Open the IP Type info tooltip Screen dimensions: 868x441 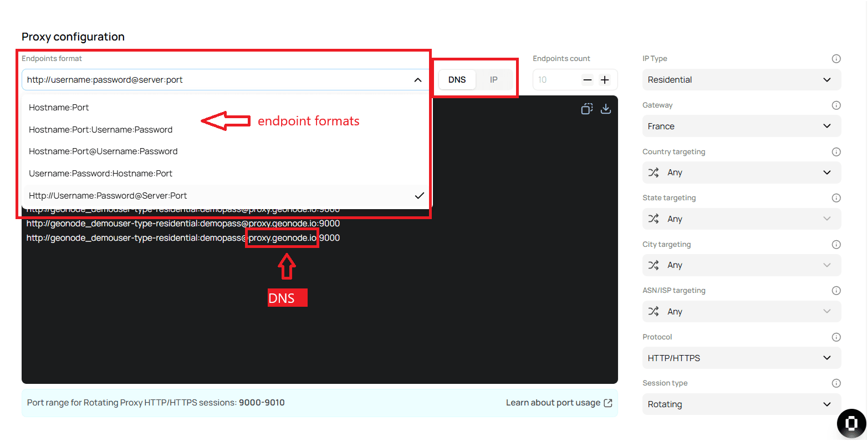(x=836, y=58)
